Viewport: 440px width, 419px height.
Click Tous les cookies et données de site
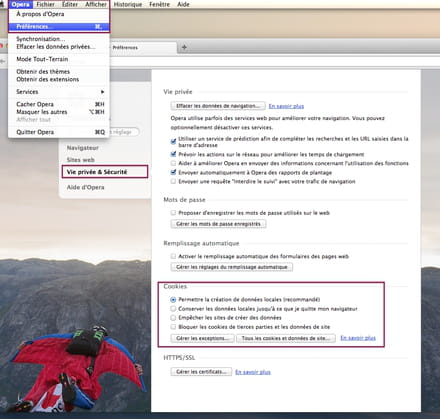click(286, 338)
